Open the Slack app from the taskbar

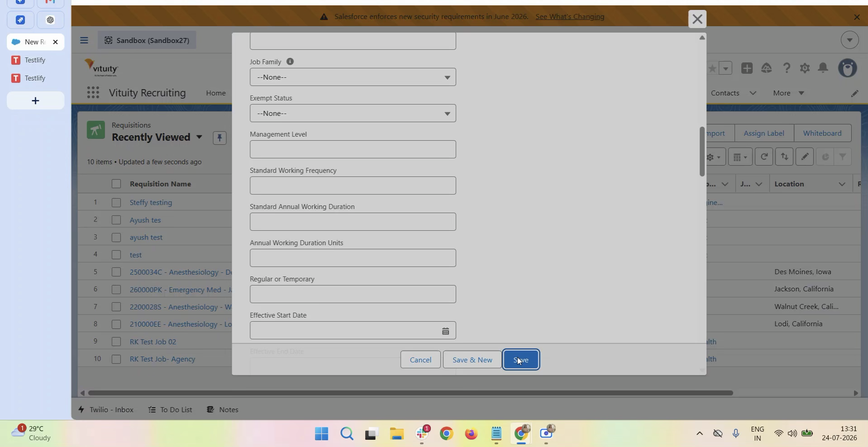[x=422, y=434]
